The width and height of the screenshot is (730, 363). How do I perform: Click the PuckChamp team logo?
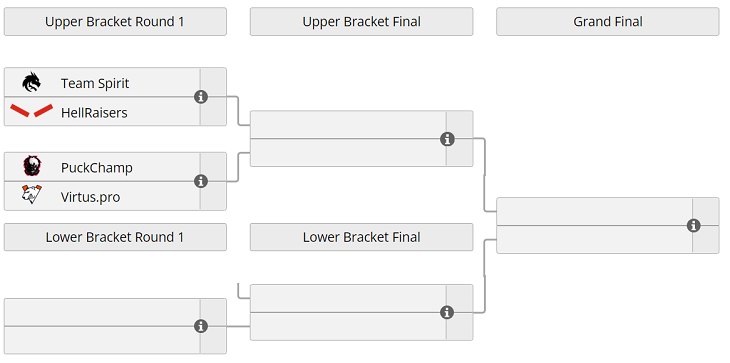(x=32, y=166)
